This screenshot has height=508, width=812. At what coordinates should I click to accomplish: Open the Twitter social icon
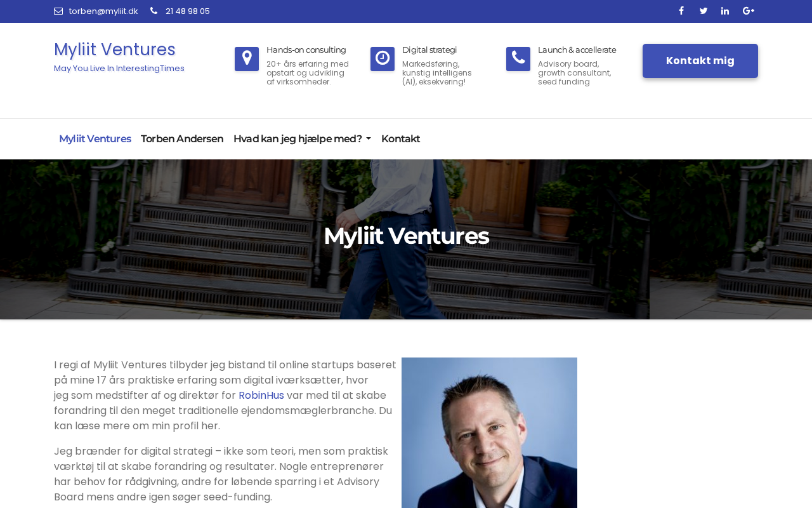pos(704,11)
